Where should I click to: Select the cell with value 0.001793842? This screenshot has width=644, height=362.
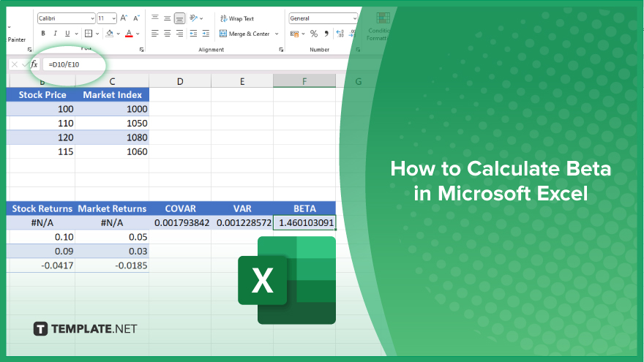(x=180, y=223)
